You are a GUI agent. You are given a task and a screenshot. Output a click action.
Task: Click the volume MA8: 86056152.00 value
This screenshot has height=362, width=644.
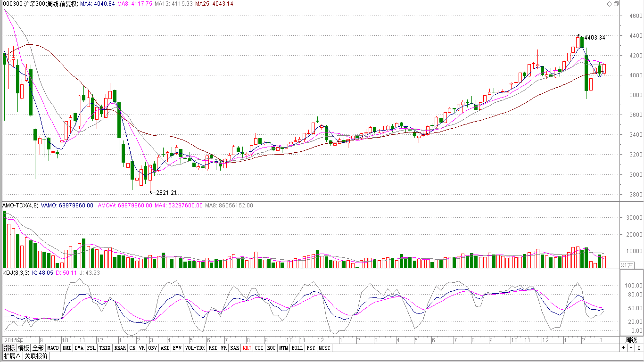(229, 206)
